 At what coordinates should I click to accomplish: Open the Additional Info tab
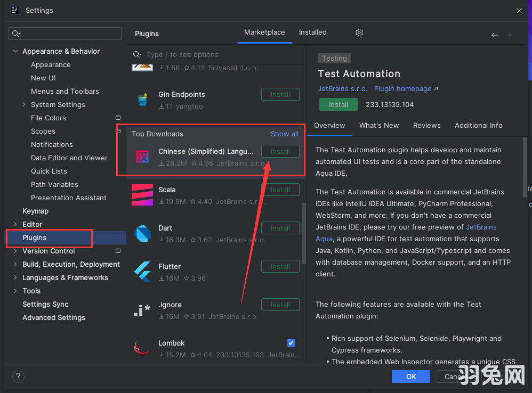point(478,126)
